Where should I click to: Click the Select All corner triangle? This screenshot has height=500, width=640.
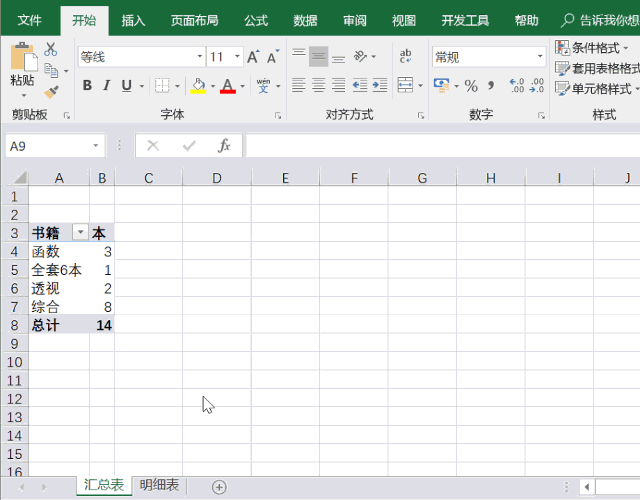[x=20, y=178]
